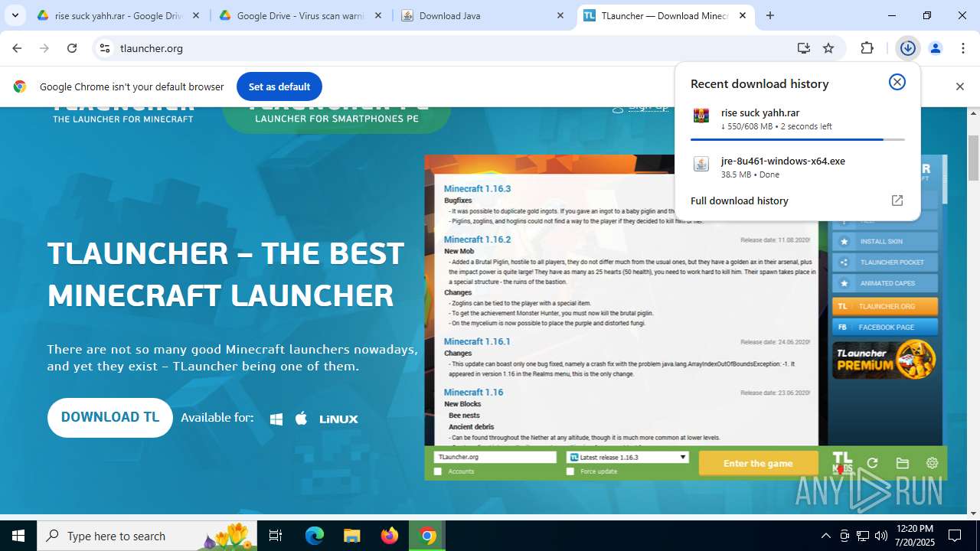The width and height of the screenshot is (980, 551).
Task: Click the address bar URL field
Action: click(x=452, y=48)
